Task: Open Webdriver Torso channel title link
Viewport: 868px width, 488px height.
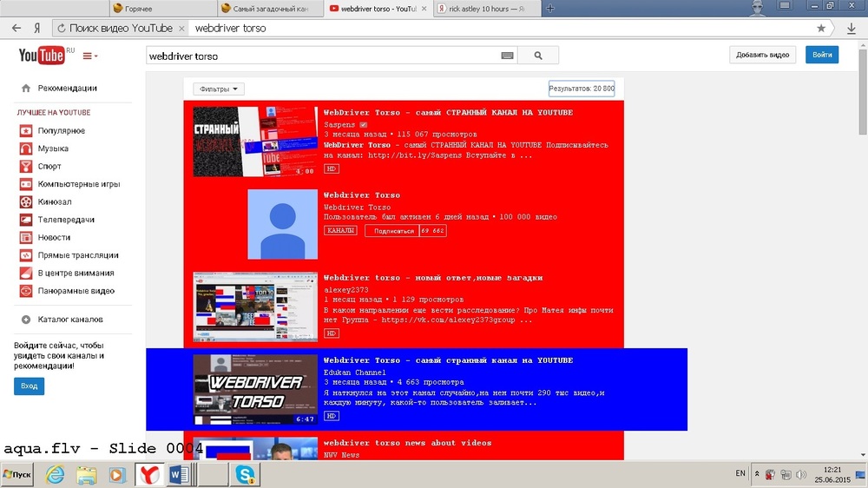Action: point(361,195)
